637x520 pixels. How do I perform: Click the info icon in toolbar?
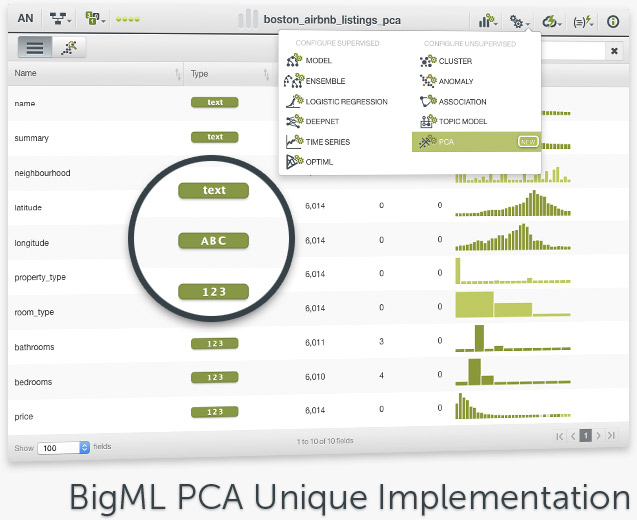(613, 20)
